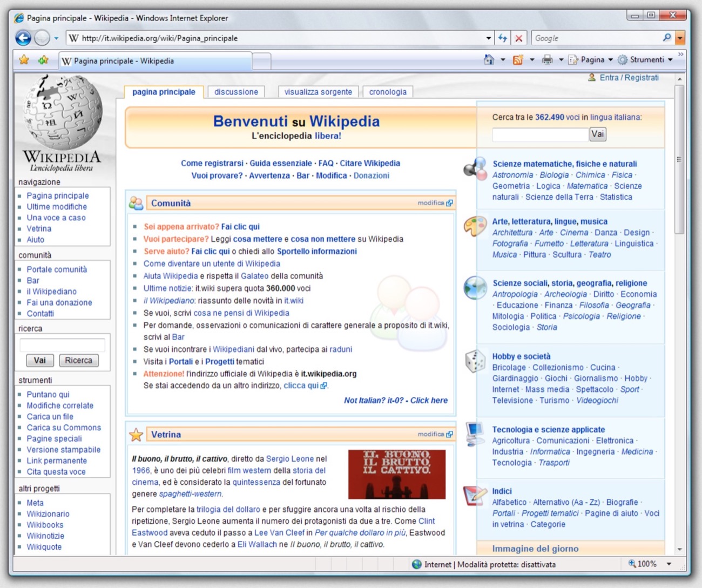Open the Pagina toolbar menu
The height and width of the screenshot is (588, 702).
[x=591, y=59]
